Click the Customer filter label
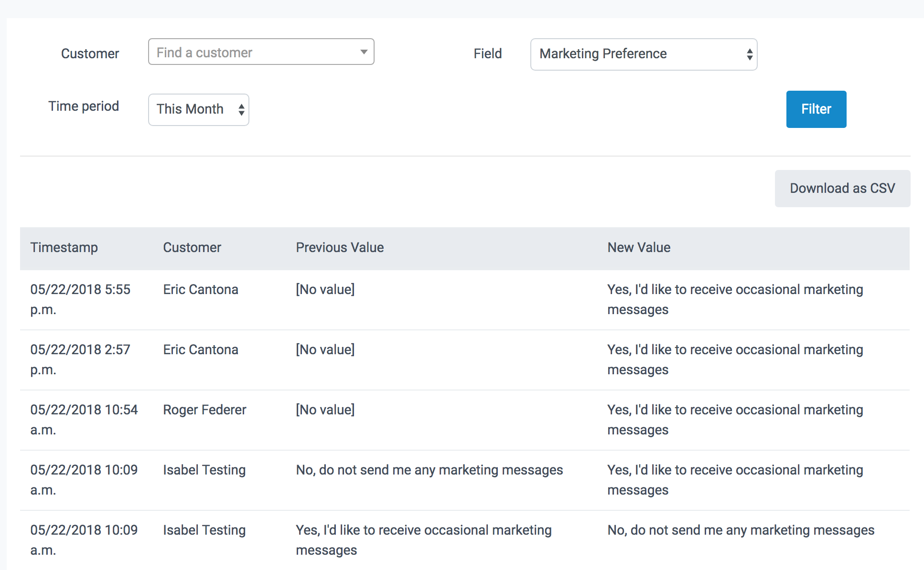This screenshot has height=570, width=924. [x=90, y=53]
